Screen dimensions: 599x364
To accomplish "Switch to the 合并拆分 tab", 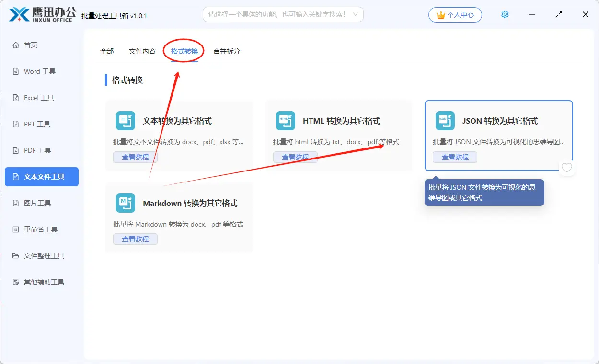I will click(226, 51).
